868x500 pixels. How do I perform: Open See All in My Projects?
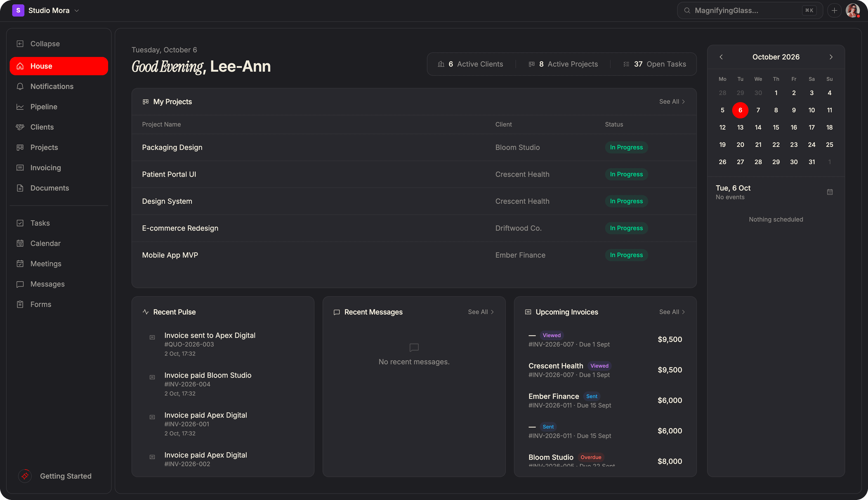[x=672, y=102]
